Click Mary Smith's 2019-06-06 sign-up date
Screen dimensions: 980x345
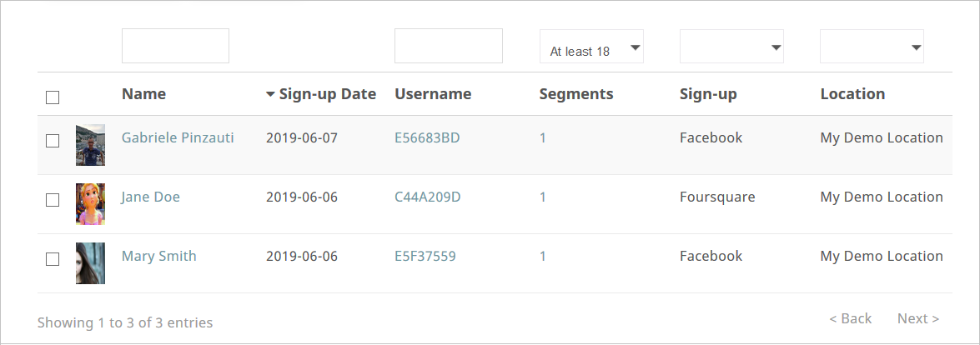[x=302, y=256]
